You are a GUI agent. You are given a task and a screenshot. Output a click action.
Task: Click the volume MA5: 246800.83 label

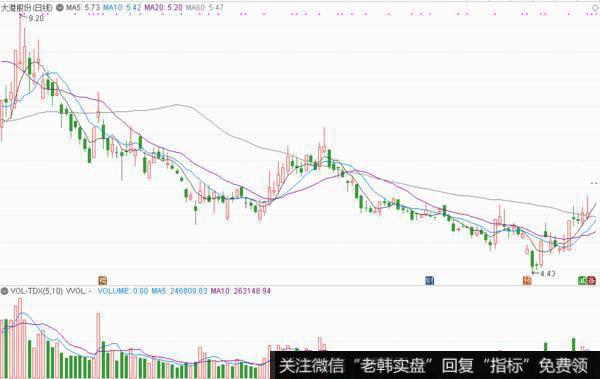(x=179, y=291)
